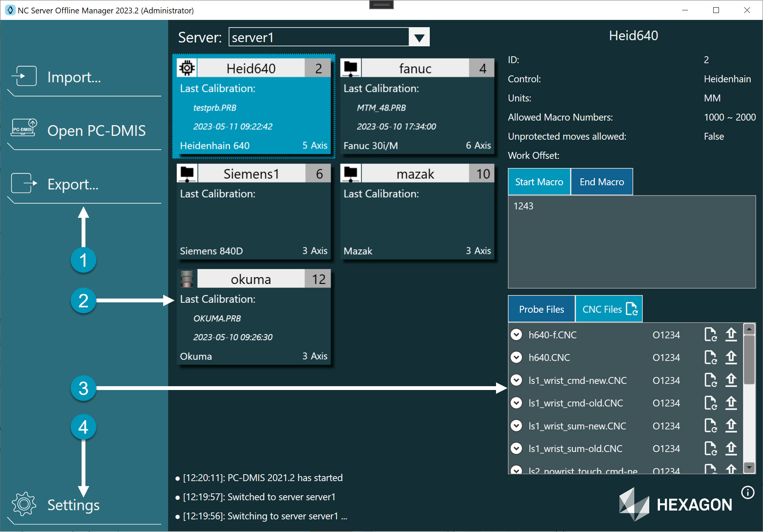
Task: Click refresh file icon for h640.CNC
Action: pyautogui.click(x=711, y=357)
